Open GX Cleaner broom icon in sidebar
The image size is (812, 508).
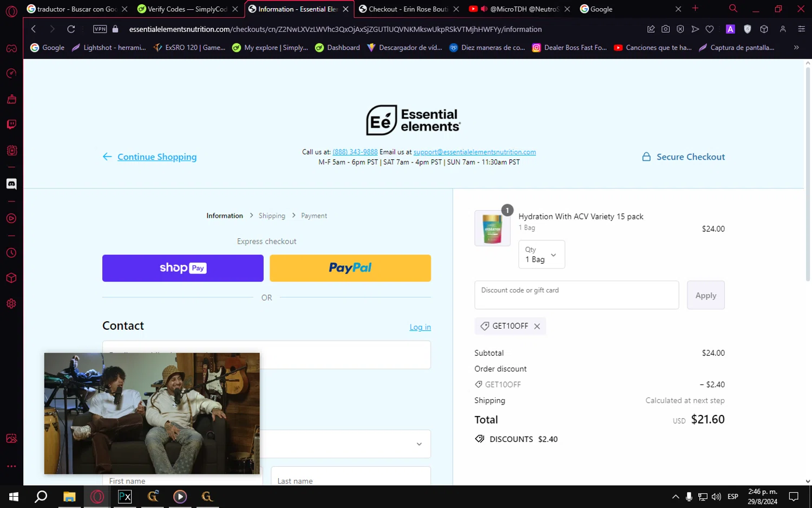[x=11, y=99]
